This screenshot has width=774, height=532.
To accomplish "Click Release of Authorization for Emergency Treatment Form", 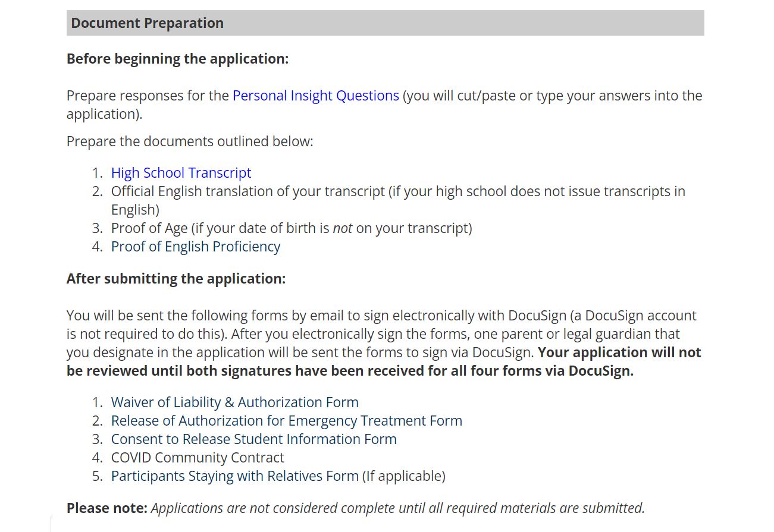I will click(286, 421).
